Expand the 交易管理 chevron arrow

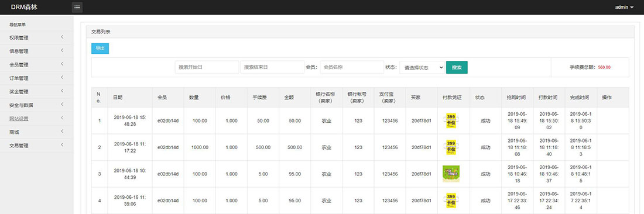62,145
